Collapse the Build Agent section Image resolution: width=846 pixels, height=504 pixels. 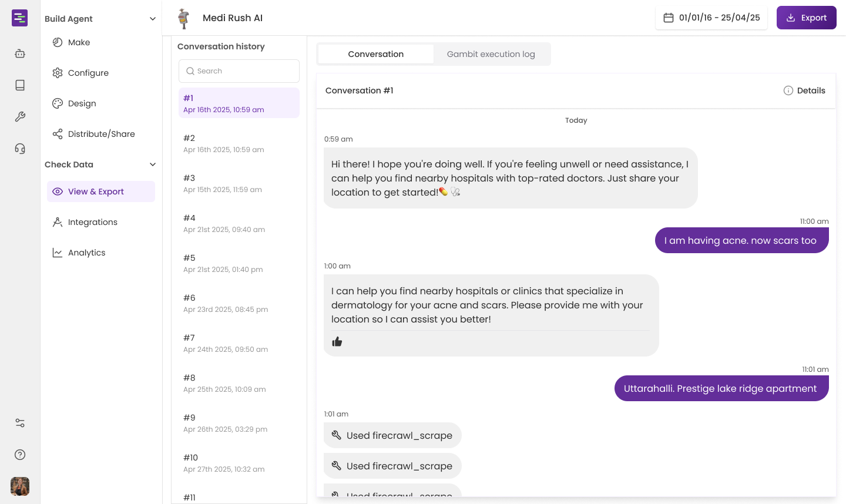pos(153,19)
